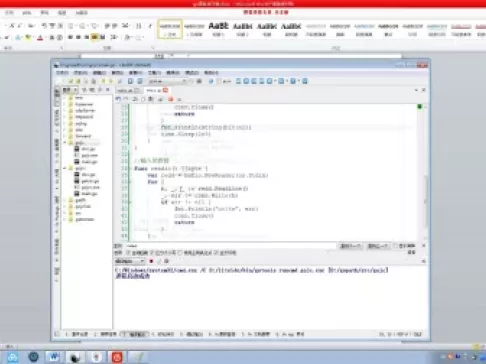Click the find next button
486x364 pixels.
click(350, 246)
